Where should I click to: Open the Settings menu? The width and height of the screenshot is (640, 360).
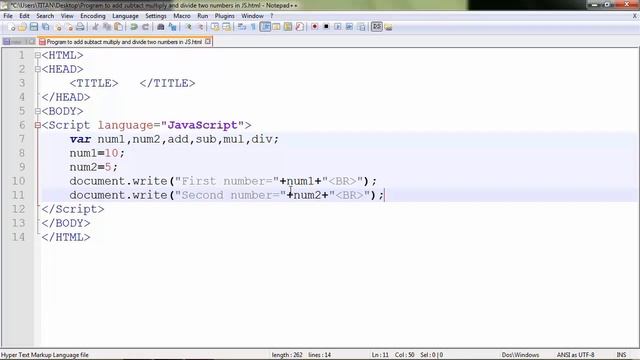point(156,16)
